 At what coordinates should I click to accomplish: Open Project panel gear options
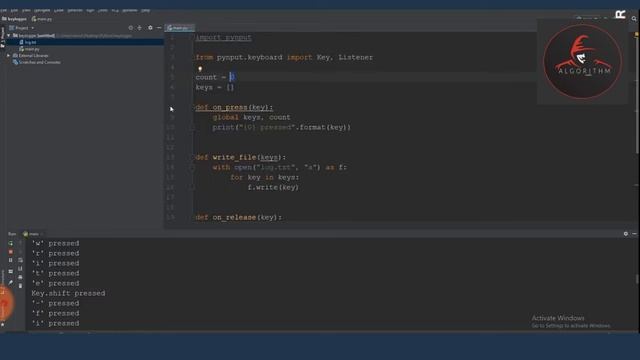tap(150, 28)
